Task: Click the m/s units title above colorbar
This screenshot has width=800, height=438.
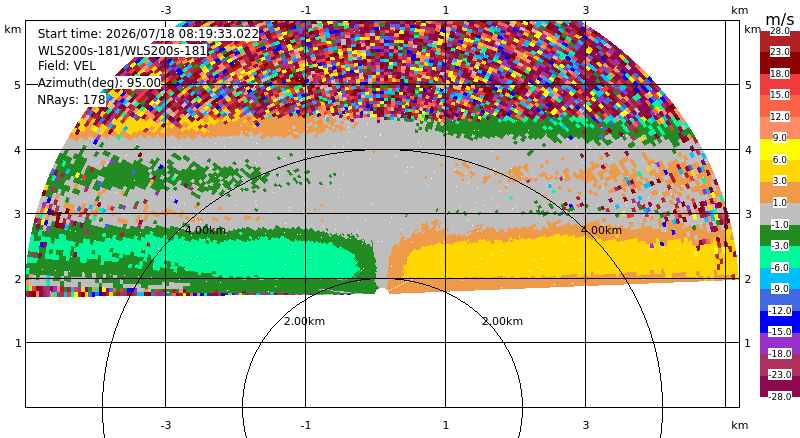Action: click(780, 19)
